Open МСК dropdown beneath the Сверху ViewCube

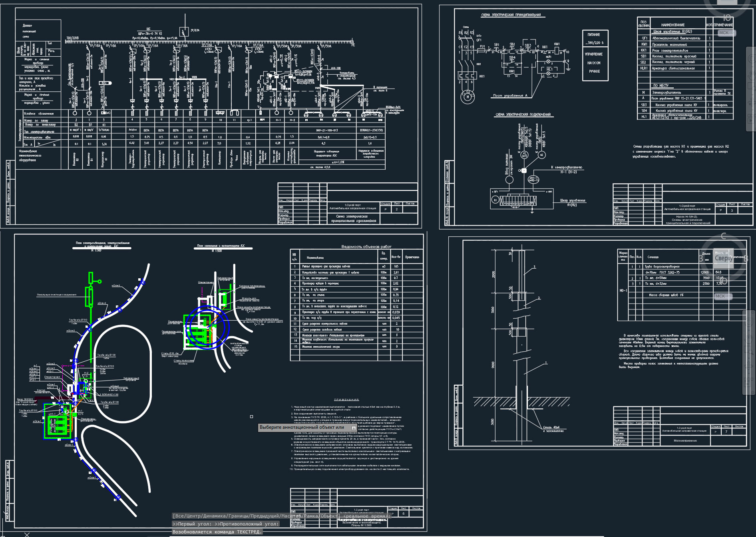pos(723,296)
